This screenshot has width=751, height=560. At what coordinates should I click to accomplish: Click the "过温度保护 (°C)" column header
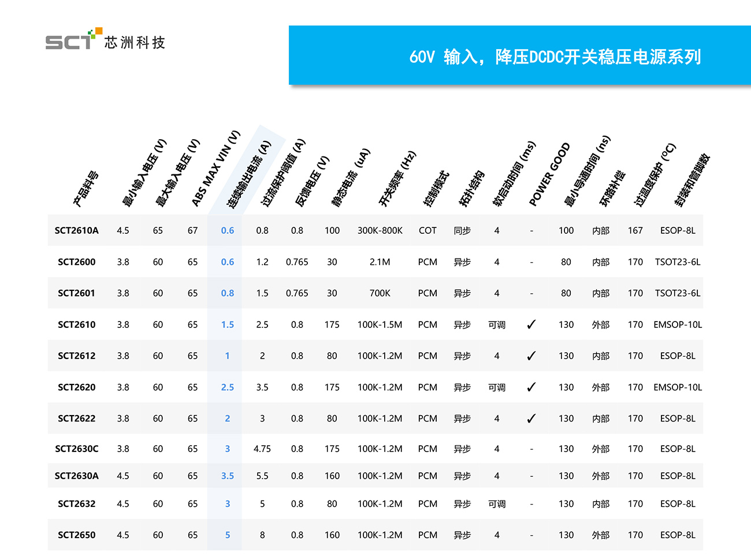click(x=655, y=175)
